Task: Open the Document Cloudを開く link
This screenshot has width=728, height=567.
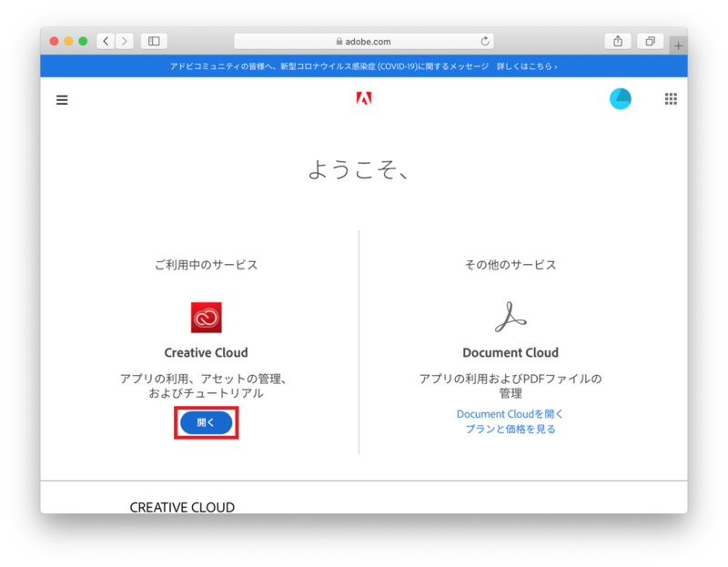Action: coord(510,414)
